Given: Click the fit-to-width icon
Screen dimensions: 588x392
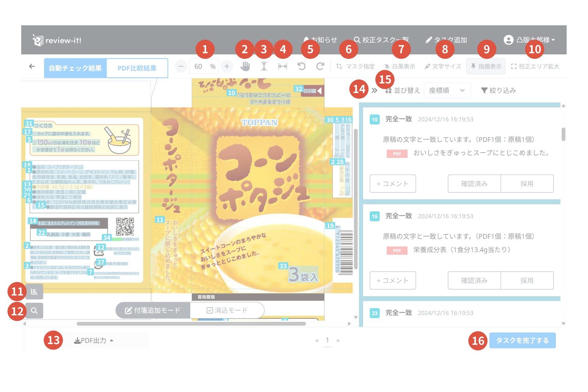Looking at the screenshot, I should (283, 66).
